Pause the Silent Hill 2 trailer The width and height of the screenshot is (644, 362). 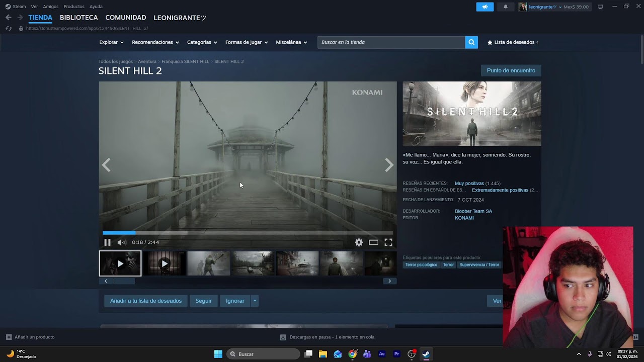[x=107, y=242]
